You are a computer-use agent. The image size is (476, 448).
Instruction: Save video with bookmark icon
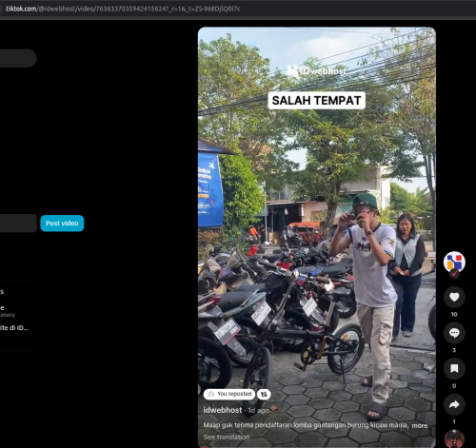coord(454,368)
